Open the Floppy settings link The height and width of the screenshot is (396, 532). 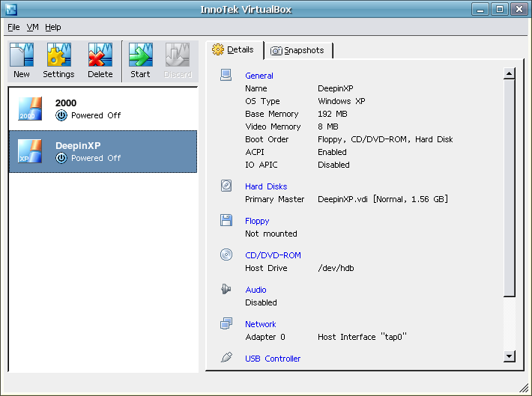[x=257, y=221]
